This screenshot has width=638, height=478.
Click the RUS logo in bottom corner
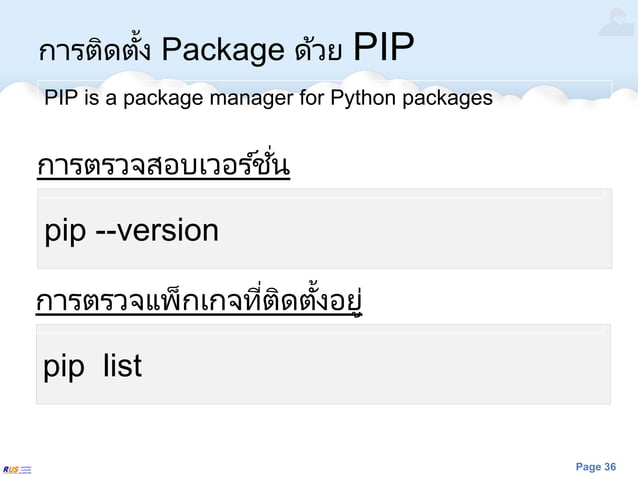tap(17, 469)
